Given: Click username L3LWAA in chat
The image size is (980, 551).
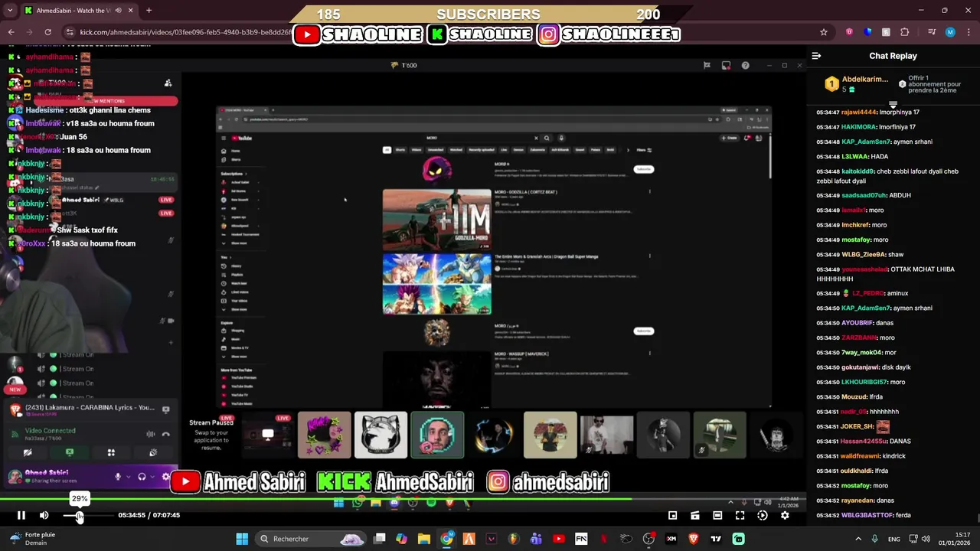Looking at the screenshot, I should [854, 157].
